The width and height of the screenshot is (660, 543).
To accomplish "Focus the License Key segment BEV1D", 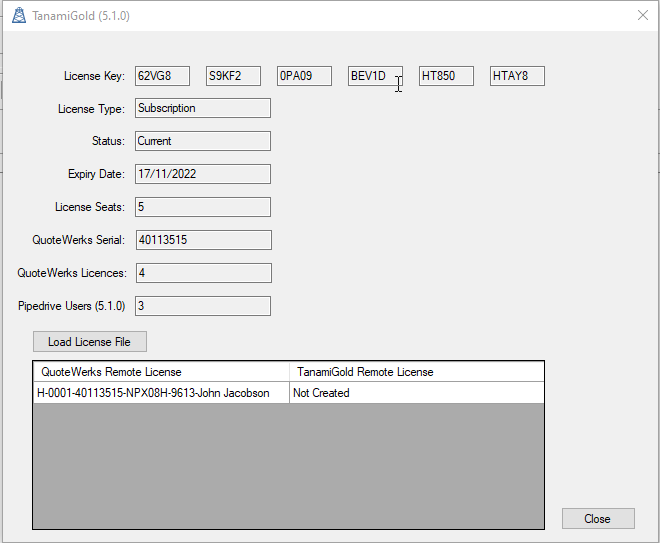I will [375, 76].
